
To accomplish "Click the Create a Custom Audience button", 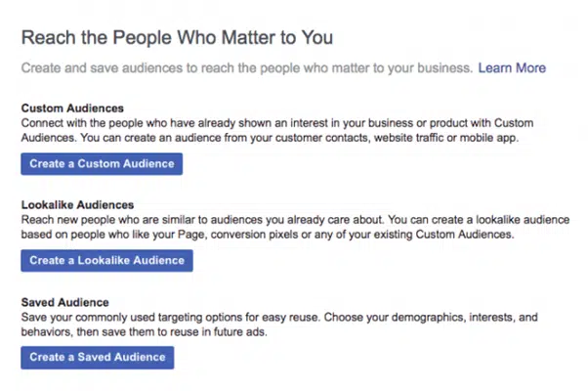I will point(102,164).
